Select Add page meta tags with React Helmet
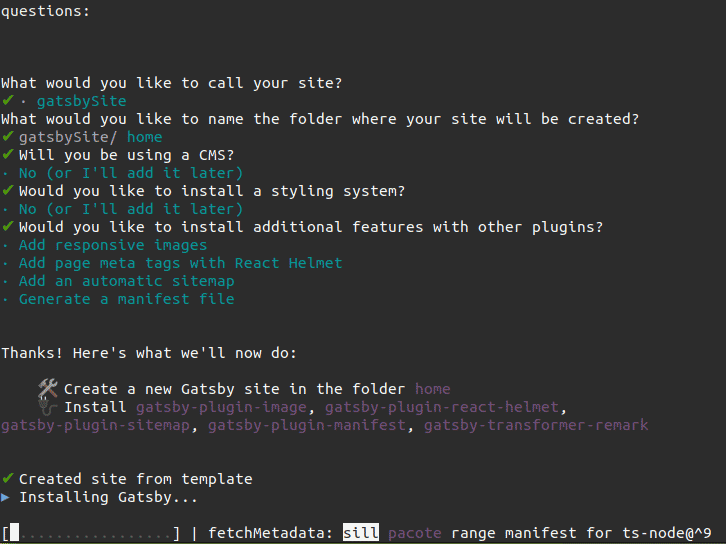Image resolution: width=726 pixels, height=544 pixels. tap(180, 263)
